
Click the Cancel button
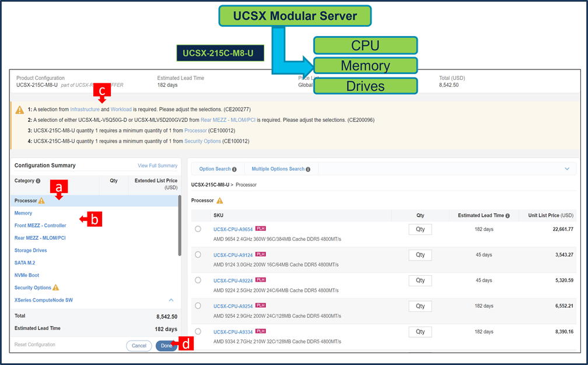[139, 346]
